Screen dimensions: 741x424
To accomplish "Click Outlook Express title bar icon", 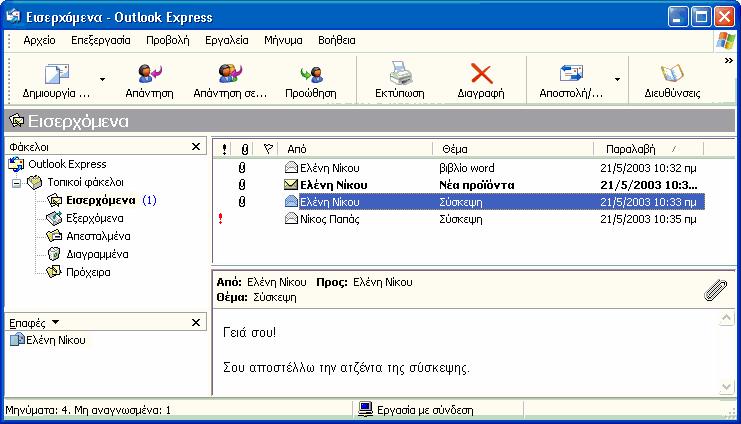I will (x=13, y=17).
